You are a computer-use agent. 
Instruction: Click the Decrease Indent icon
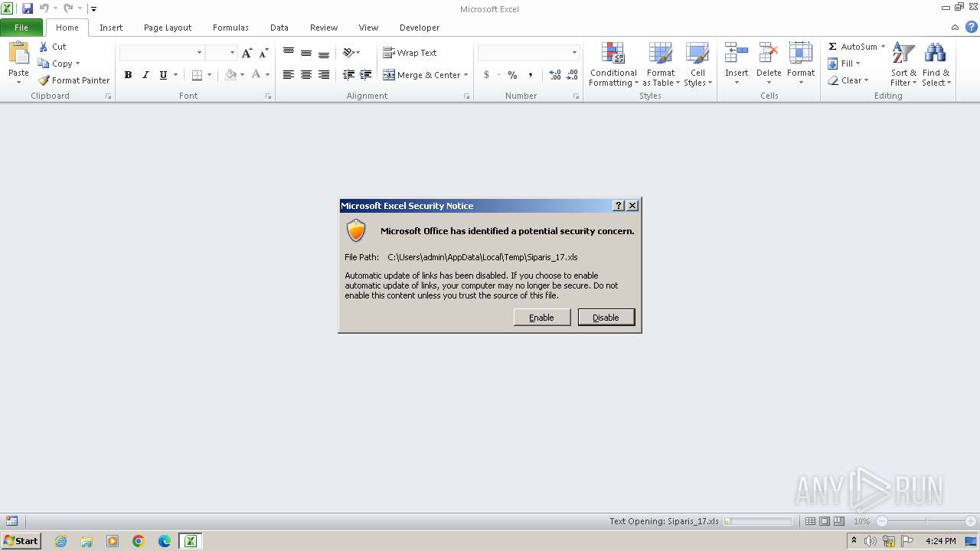348,75
